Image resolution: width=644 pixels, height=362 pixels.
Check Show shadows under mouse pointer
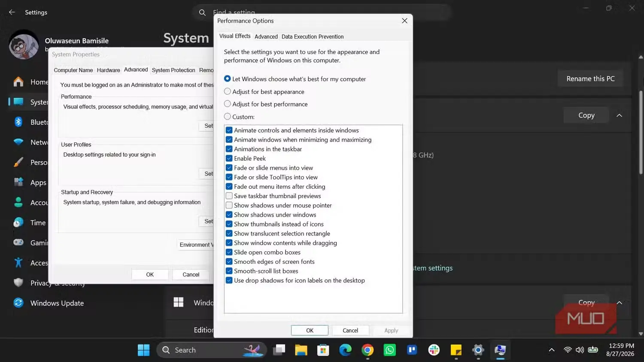click(x=229, y=205)
